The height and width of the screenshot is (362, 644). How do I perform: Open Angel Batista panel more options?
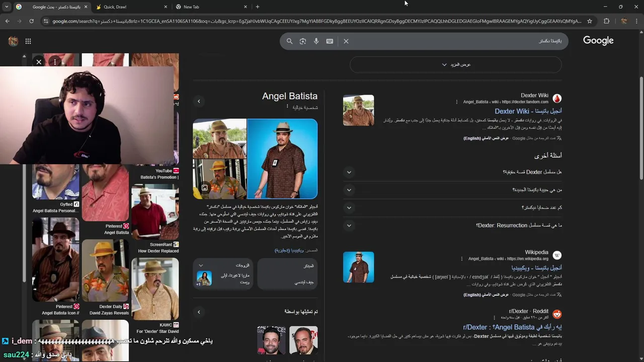click(x=287, y=107)
